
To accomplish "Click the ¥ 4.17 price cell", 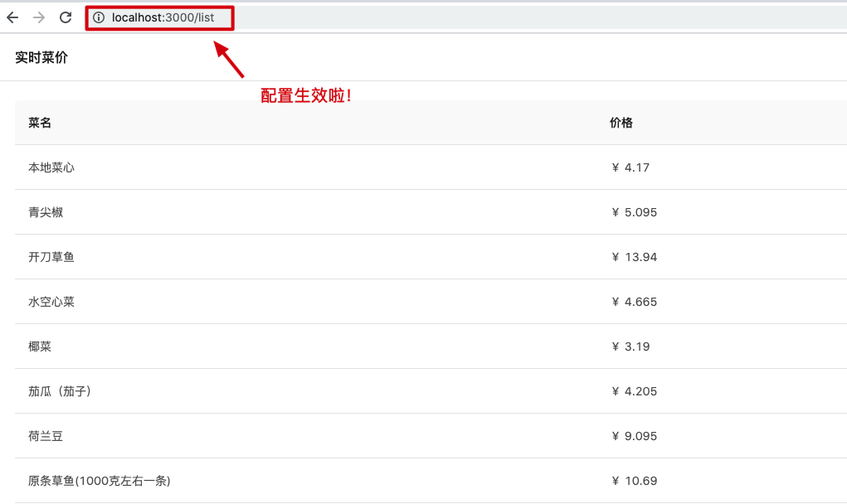I will 630,167.
